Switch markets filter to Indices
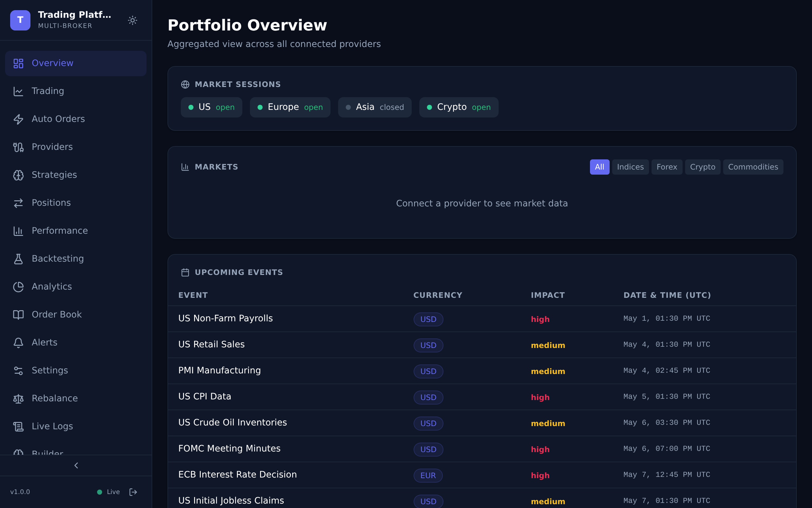The width and height of the screenshot is (812, 508). click(630, 167)
